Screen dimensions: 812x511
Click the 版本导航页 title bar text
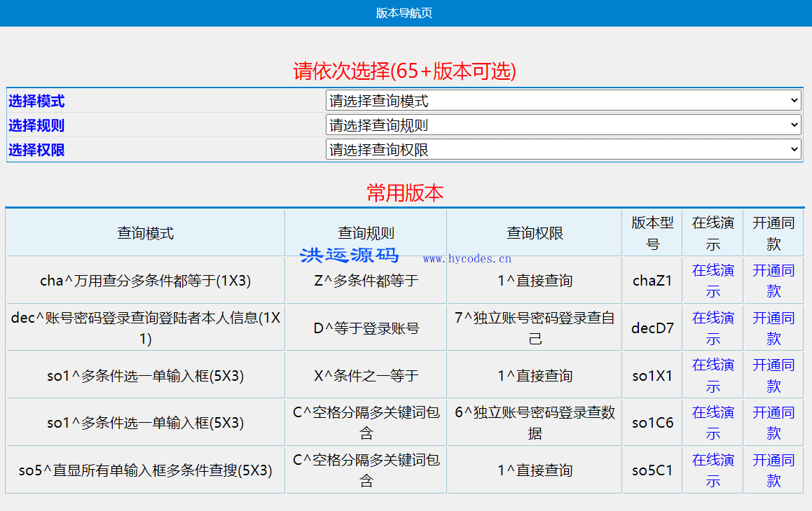pyautogui.click(x=404, y=13)
